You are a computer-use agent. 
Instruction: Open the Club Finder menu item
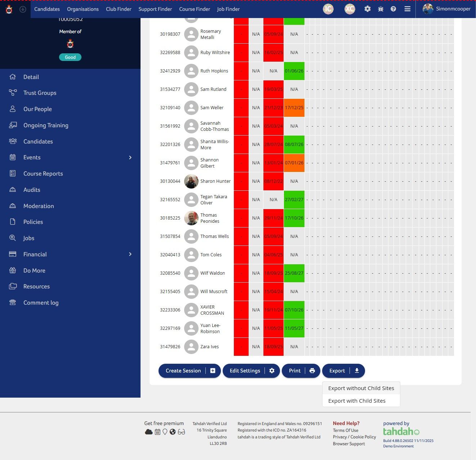point(119,9)
